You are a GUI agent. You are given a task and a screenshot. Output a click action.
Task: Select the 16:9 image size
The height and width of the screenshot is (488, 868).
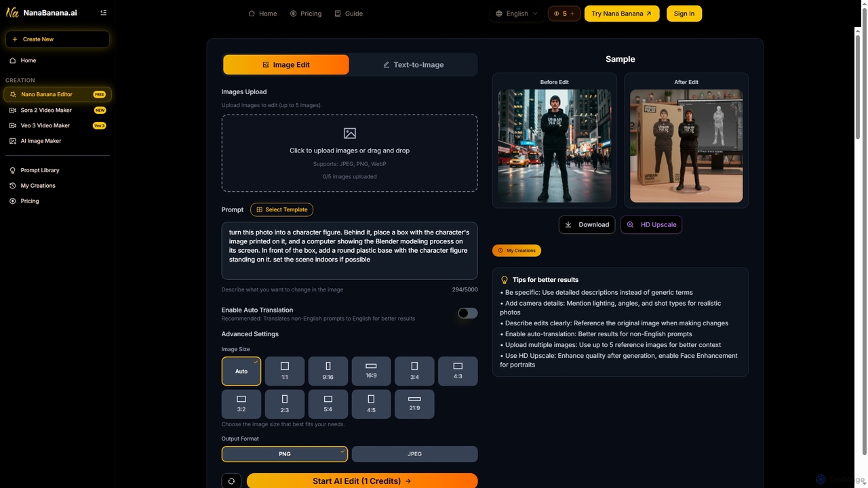click(372, 371)
